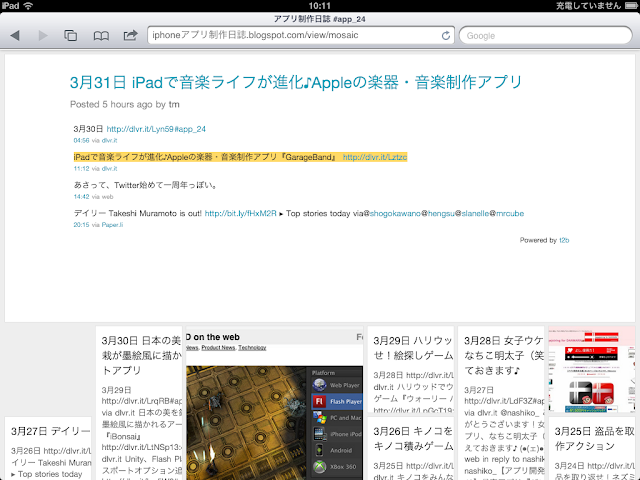Screen dimensions: 640x480
Task: Open highlighted link http://dlvr.it/Lztzc
Action: tap(375, 157)
